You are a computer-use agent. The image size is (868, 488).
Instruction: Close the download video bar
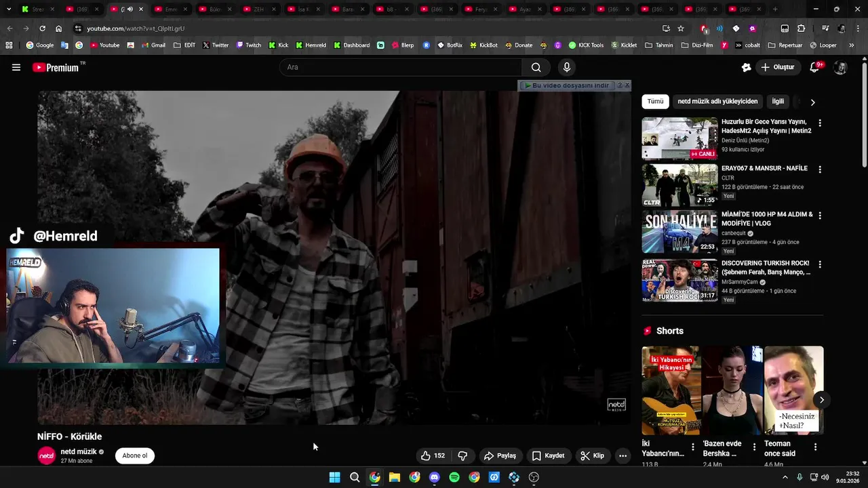pyautogui.click(x=627, y=85)
